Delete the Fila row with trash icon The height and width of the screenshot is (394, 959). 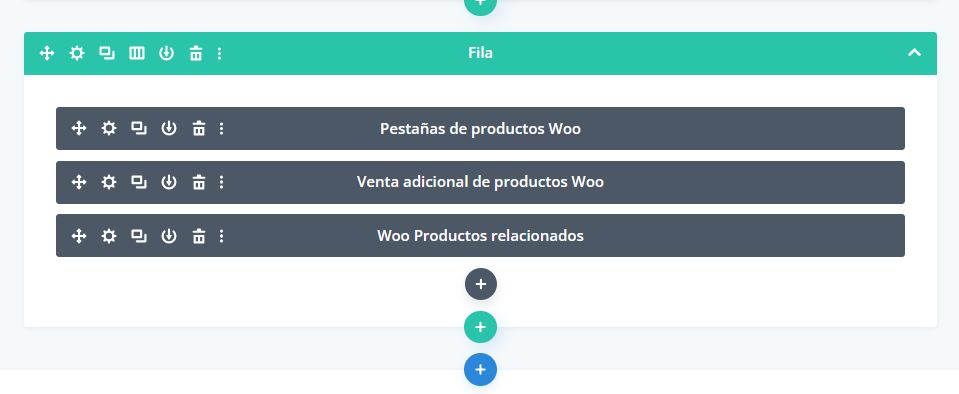coord(196,53)
